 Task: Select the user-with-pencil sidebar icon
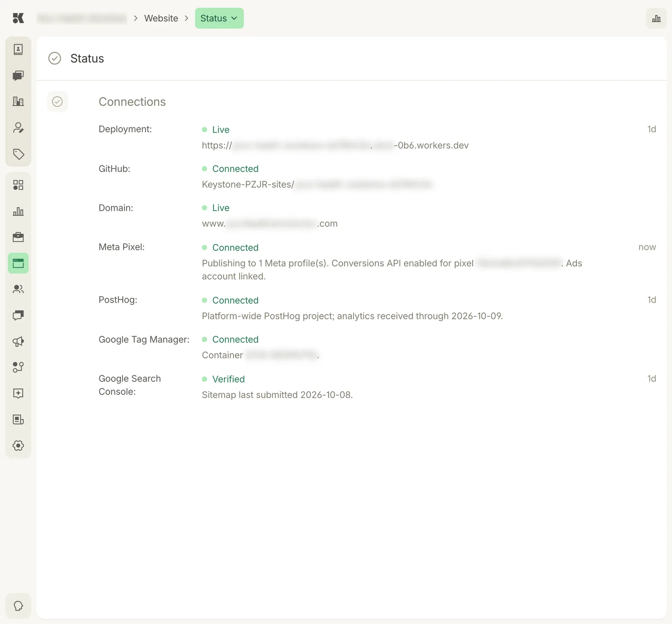pos(18,128)
